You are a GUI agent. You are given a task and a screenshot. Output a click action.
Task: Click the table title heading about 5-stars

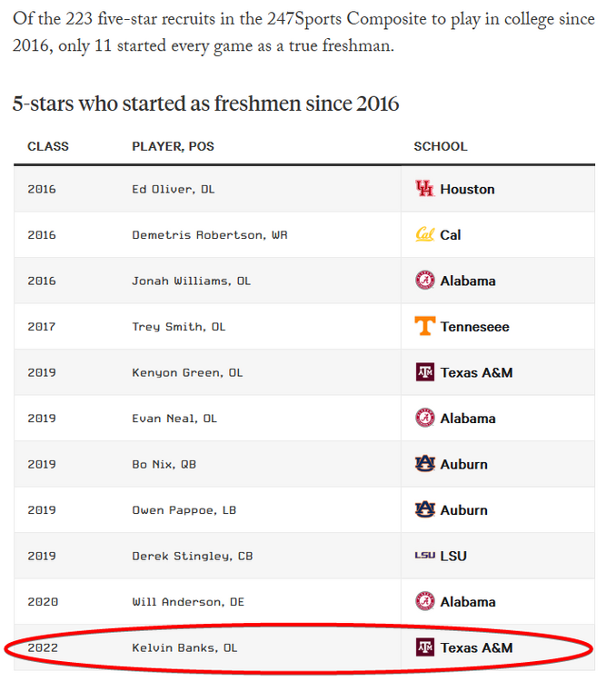click(x=205, y=104)
